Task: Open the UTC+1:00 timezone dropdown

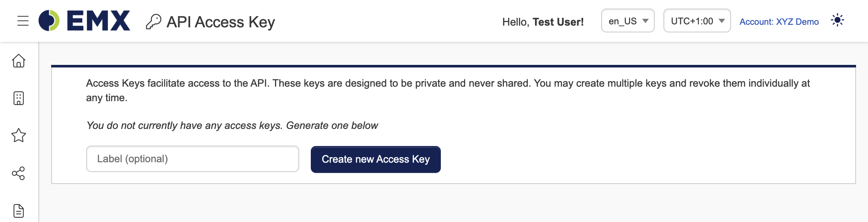Action: pyautogui.click(x=697, y=20)
